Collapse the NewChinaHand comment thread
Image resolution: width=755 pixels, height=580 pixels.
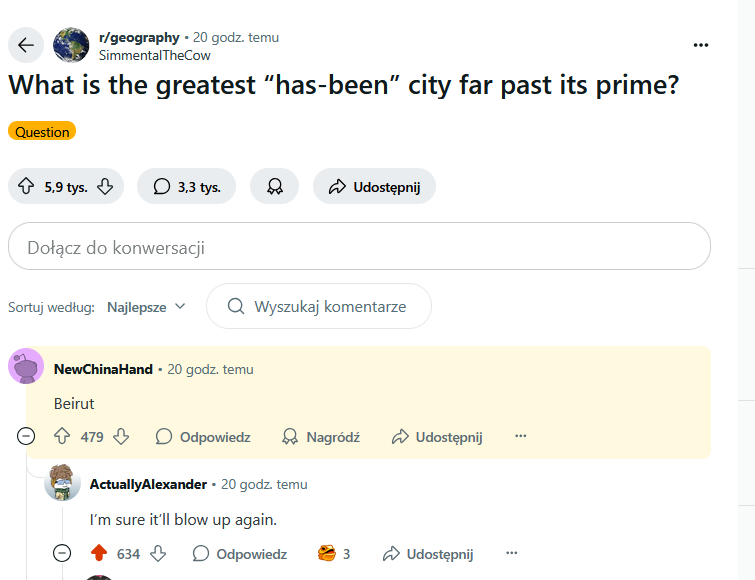[x=26, y=437]
